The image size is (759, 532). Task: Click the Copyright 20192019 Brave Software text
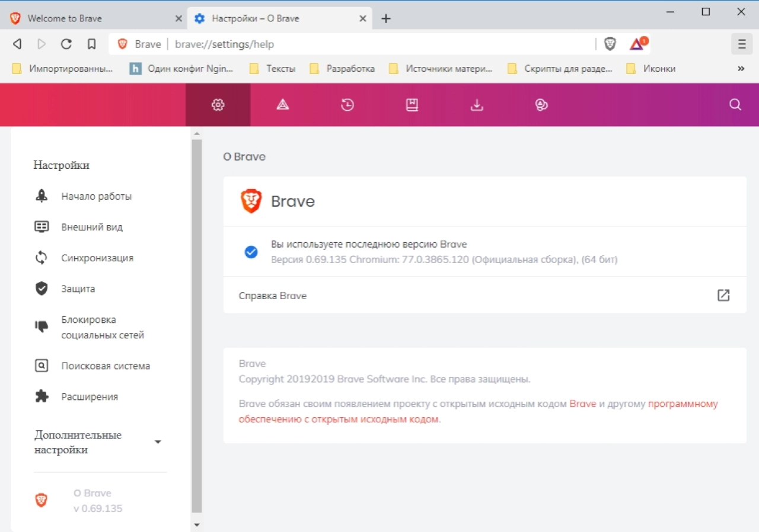(384, 379)
